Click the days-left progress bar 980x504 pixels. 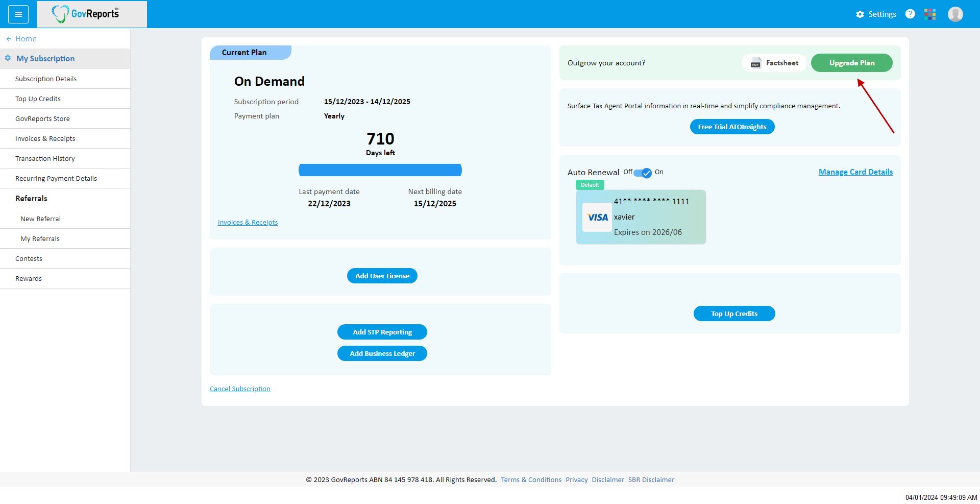pos(380,170)
